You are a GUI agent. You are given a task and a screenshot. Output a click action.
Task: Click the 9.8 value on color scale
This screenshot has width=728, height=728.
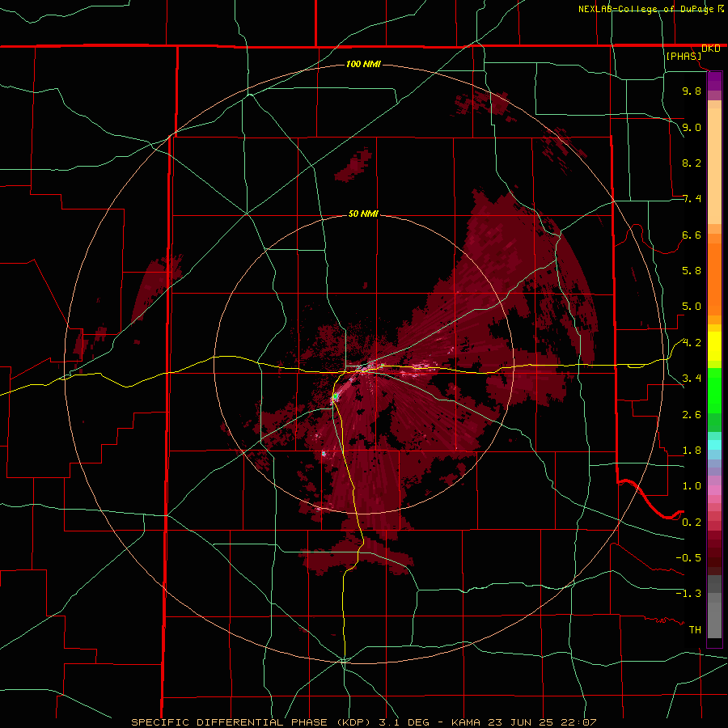tap(692, 91)
